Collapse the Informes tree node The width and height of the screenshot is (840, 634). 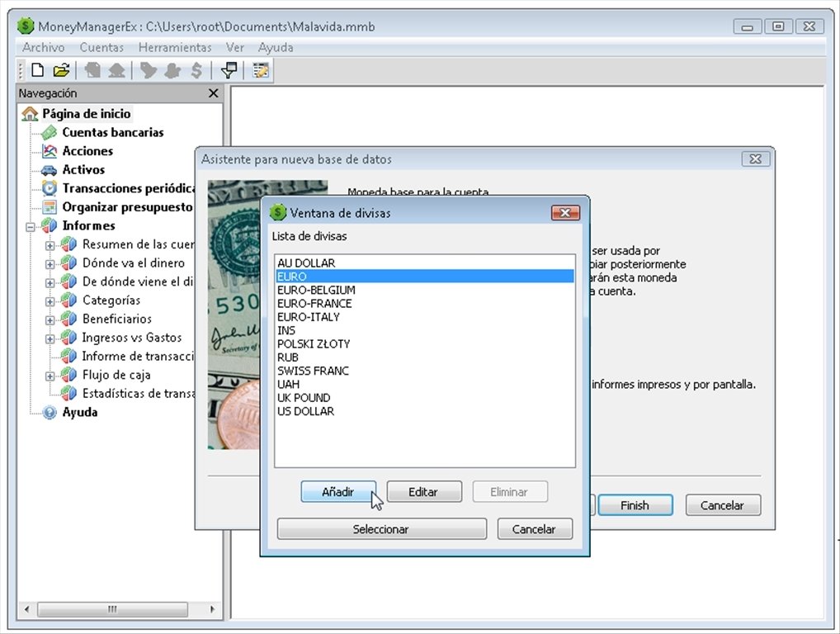31,227
